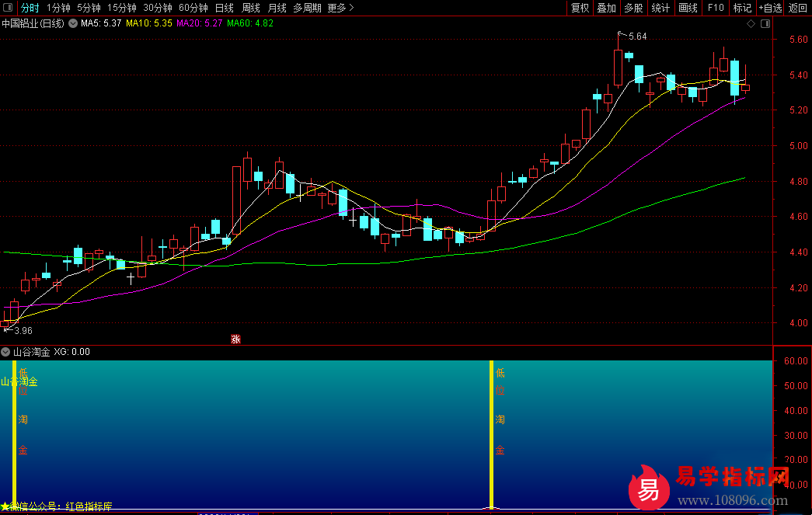
Task: Click the 4.20 price axis label
Action: coord(799,287)
